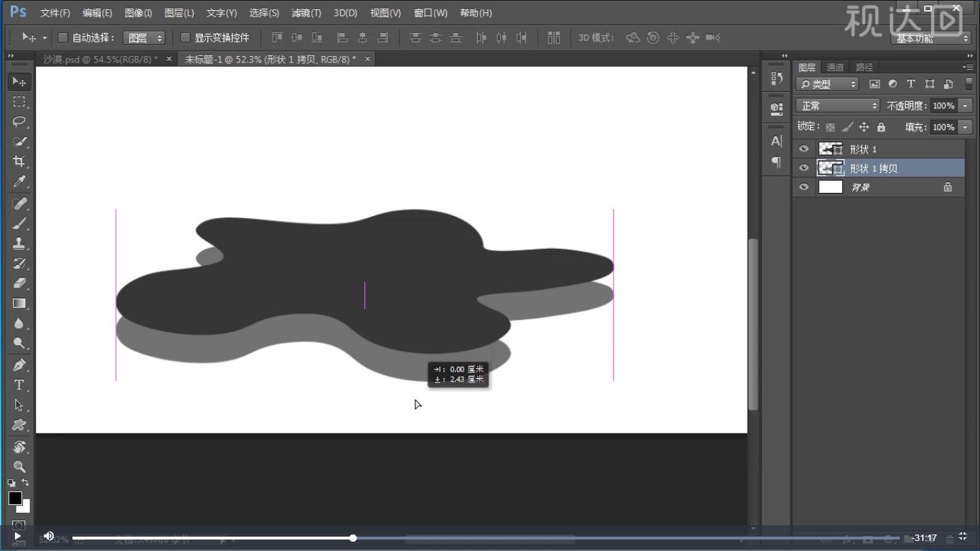
Task: Open the 正常 blend mode dropdown
Action: (837, 105)
